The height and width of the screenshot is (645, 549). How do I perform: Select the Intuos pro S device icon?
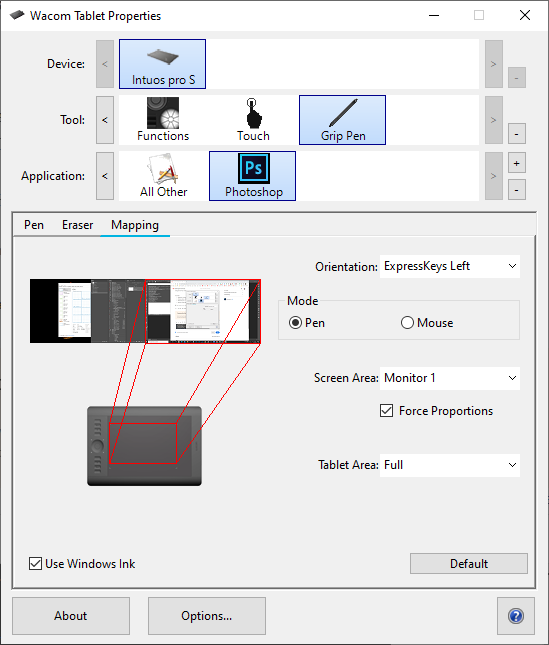pyautogui.click(x=162, y=64)
